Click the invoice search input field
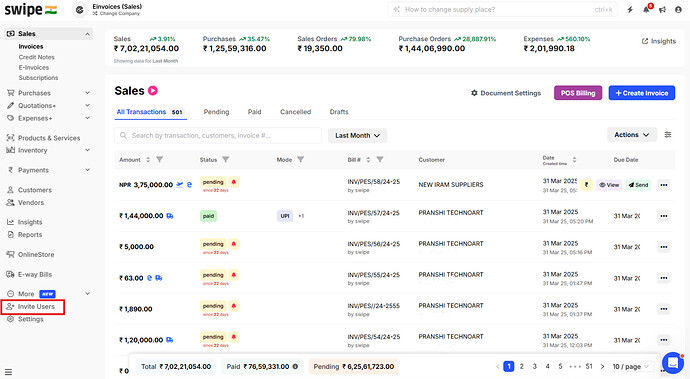The height and width of the screenshot is (379, 690). (x=218, y=136)
